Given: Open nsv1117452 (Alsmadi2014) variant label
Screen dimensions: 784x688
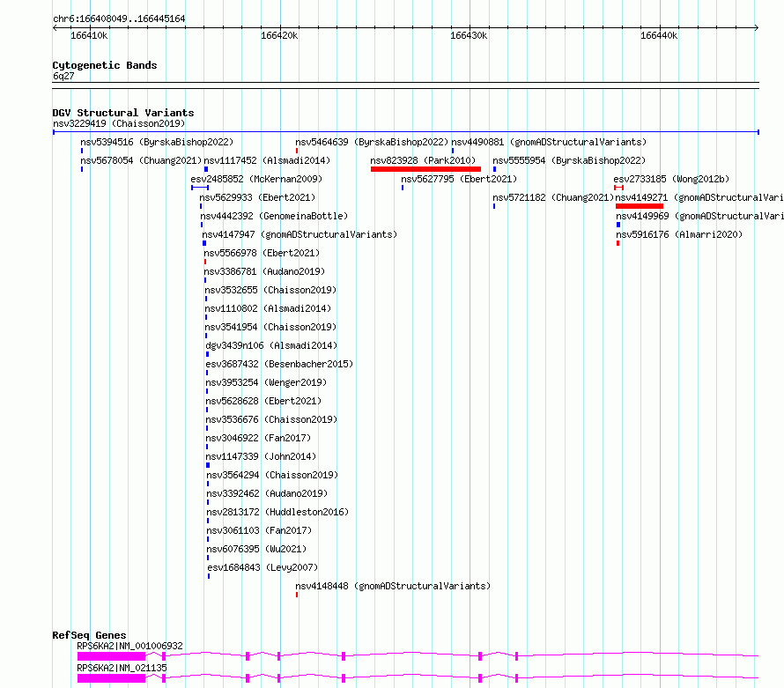Looking at the screenshot, I should (267, 160).
